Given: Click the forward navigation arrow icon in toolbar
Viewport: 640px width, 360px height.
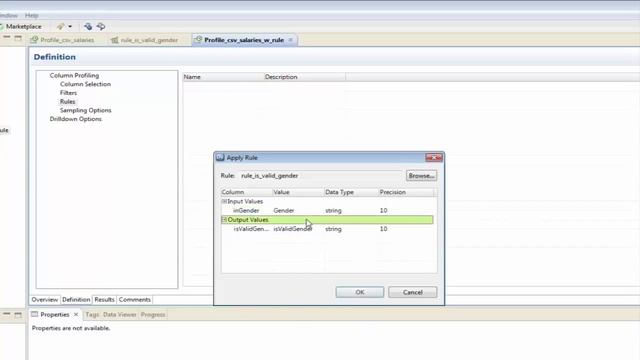Looking at the screenshot, I should (101, 27).
